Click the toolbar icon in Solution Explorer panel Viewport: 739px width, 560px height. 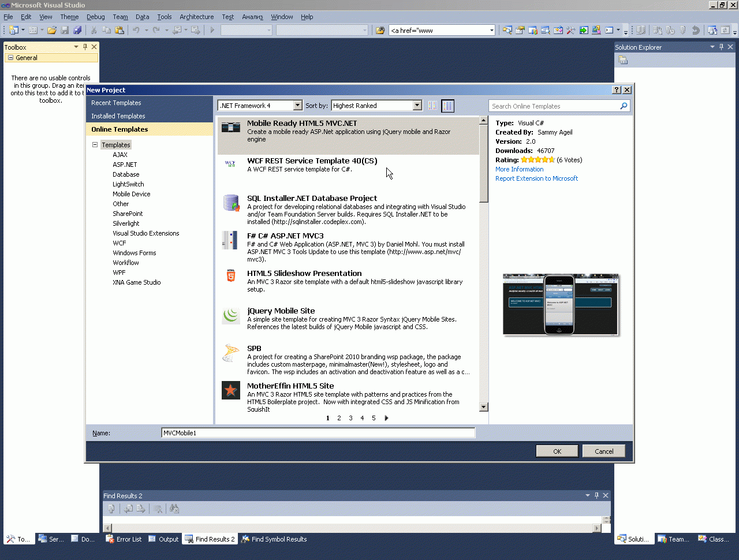(623, 59)
